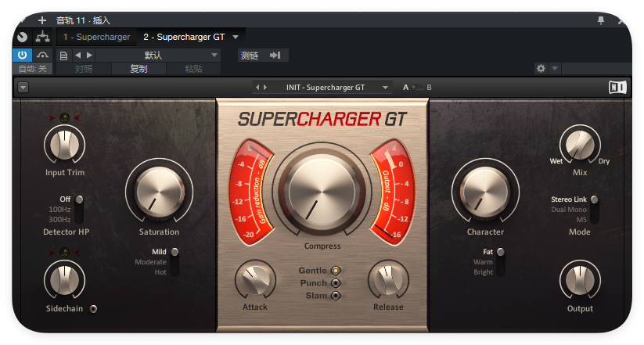This screenshot has height=345, width=644.
Task: Click the plus icon to add insert
Action: [x=42, y=20]
